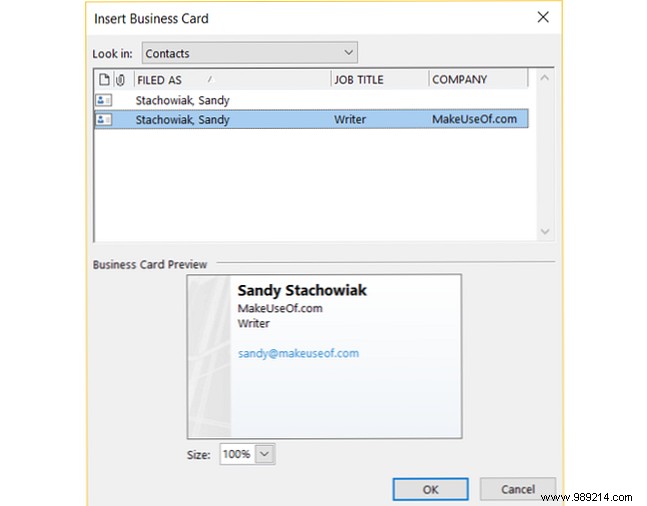Click the Writer job title cell
This screenshot has width=647, height=506.
(350, 119)
